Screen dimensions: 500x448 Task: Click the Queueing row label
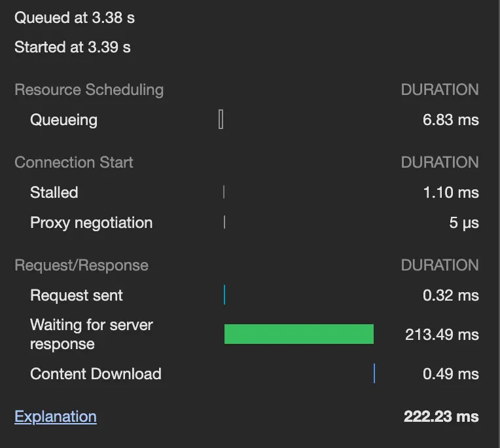(63, 120)
